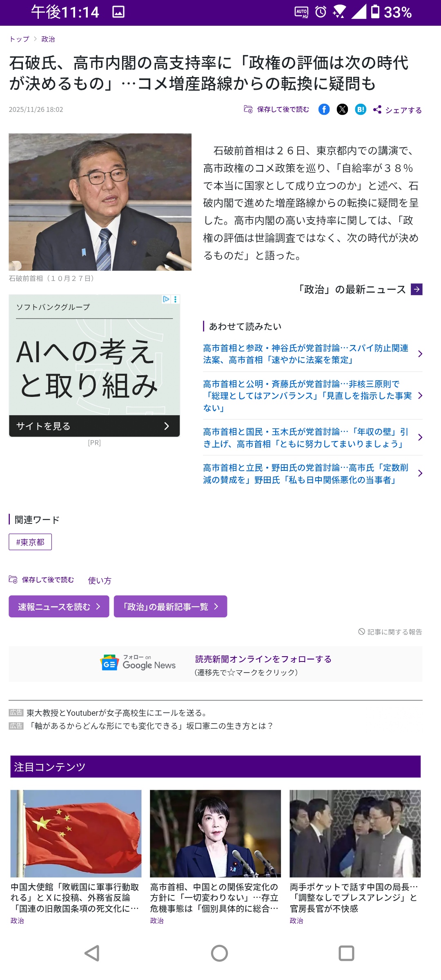Open 「政治」の最新ニュース arrow link

pyautogui.click(x=416, y=290)
